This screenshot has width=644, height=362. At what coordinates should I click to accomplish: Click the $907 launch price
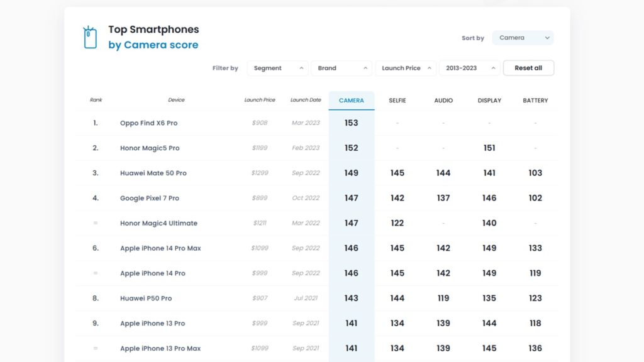tap(260, 298)
